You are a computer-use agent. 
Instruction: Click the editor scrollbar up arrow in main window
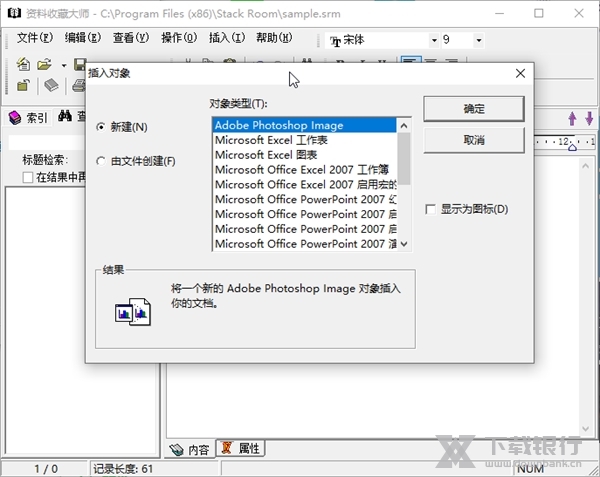pos(585,166)
